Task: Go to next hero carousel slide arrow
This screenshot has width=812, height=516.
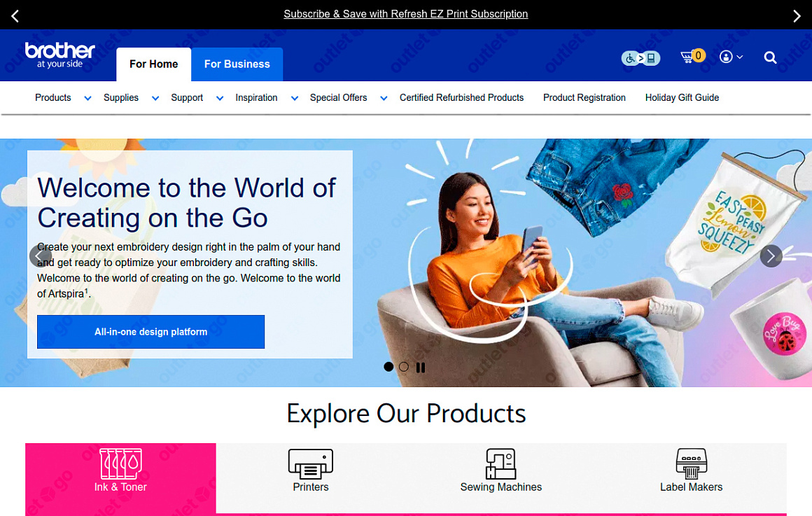Action: tap(771, 256)
